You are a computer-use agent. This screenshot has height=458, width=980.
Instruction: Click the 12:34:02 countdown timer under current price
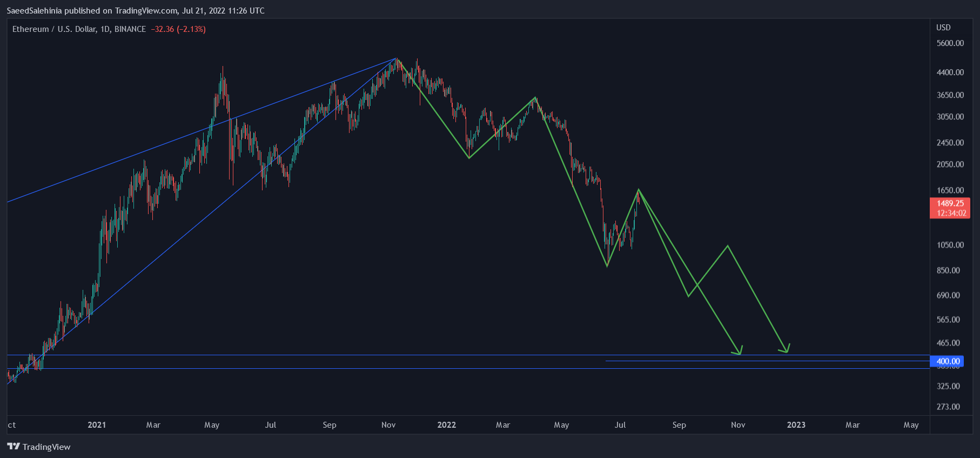tap(951, 213)
